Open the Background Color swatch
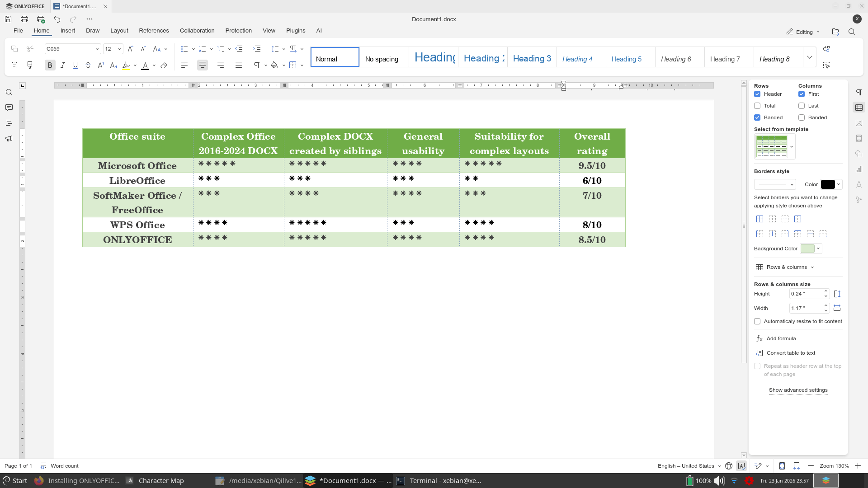This screenshot has height=488, width=868. pos(807,249)
